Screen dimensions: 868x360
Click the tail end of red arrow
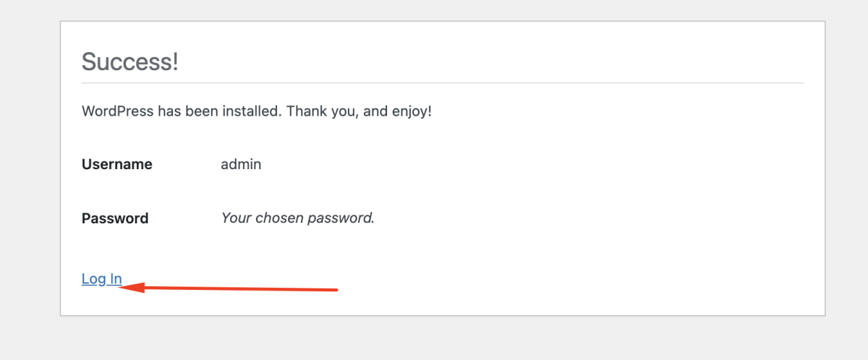point(333,291)
